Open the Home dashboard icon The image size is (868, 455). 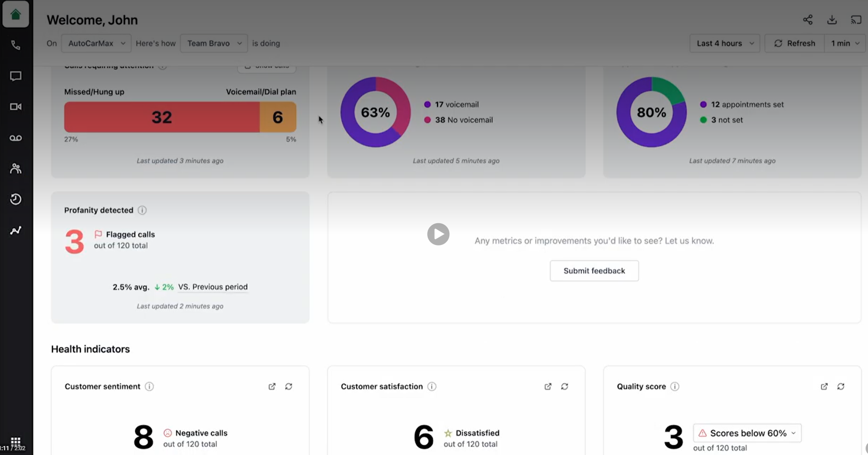coord(16,15)
